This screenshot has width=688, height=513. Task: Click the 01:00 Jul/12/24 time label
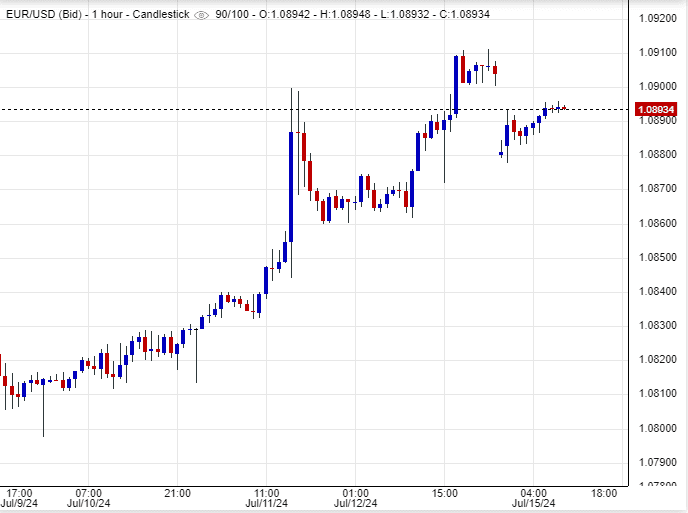(355, 498)
